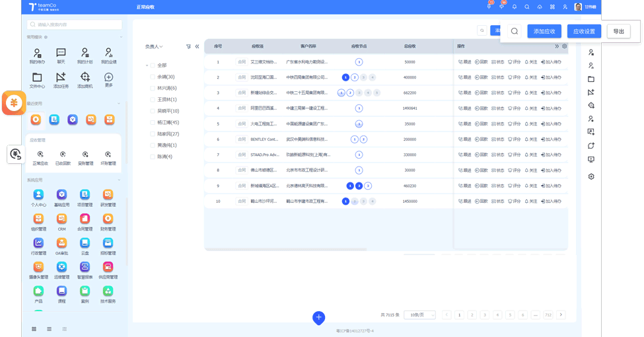
Task: Click the 添加应收 button
Action: [544, 31]
